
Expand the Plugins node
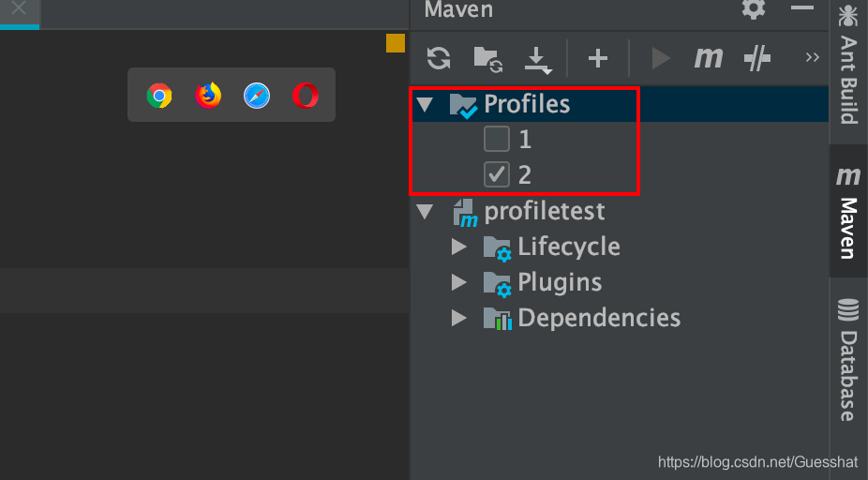point(459,282)
